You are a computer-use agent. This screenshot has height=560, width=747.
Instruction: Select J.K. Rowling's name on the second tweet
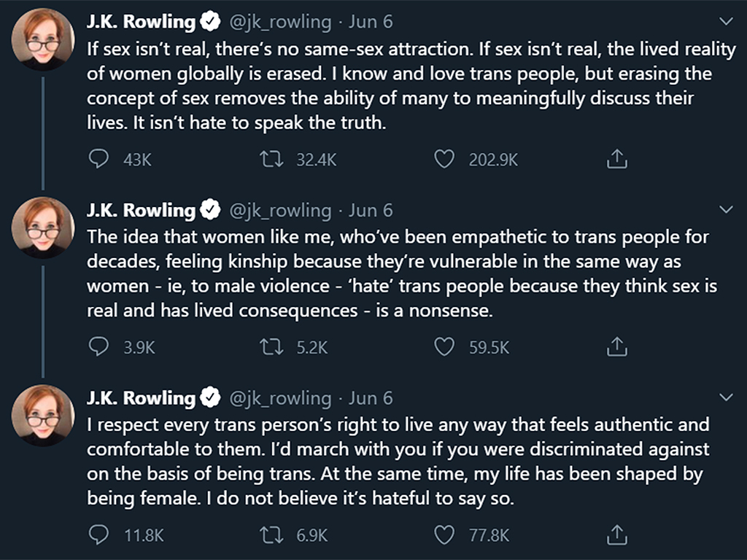coord(141,209)
